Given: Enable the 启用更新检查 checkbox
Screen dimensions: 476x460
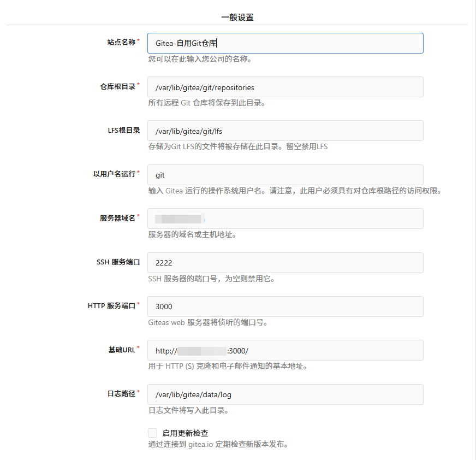Looking at the screenshot, I should coord(153,433).
